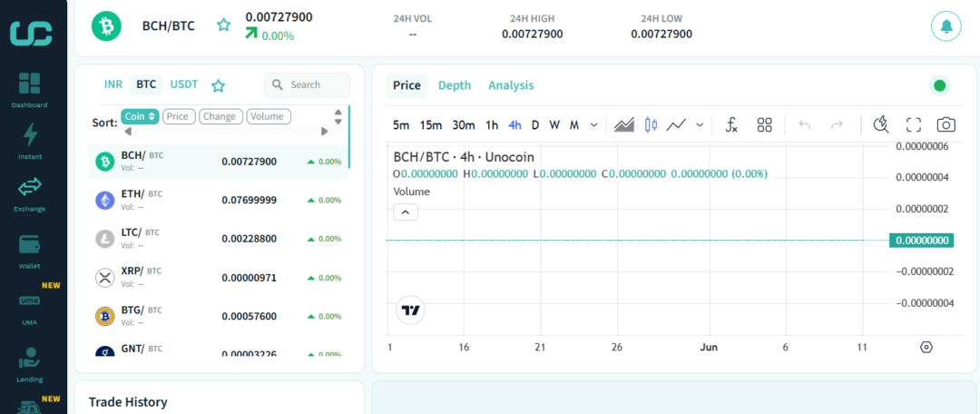Click the Ethereum icon in ETH/BTC row

[x=105, y=200]
